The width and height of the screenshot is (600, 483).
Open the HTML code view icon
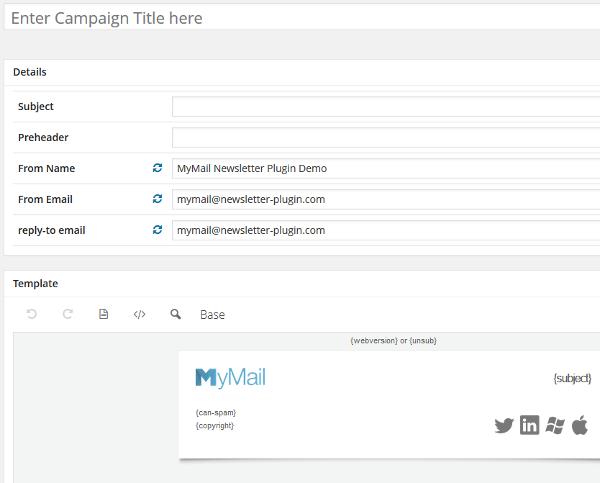click(139, 315)
